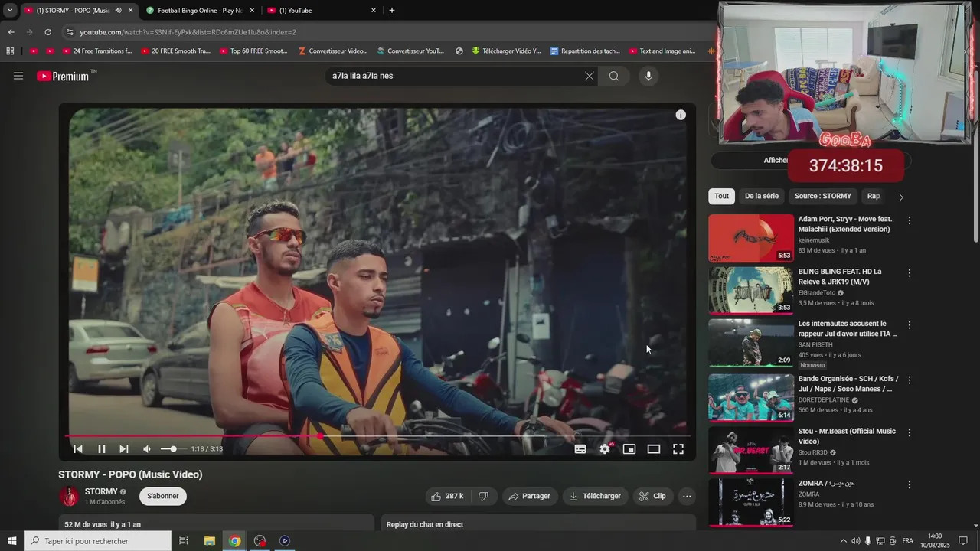Select the Tout filter chip
980x551 pixels.
pyautogui.click(x=722, y=196)
